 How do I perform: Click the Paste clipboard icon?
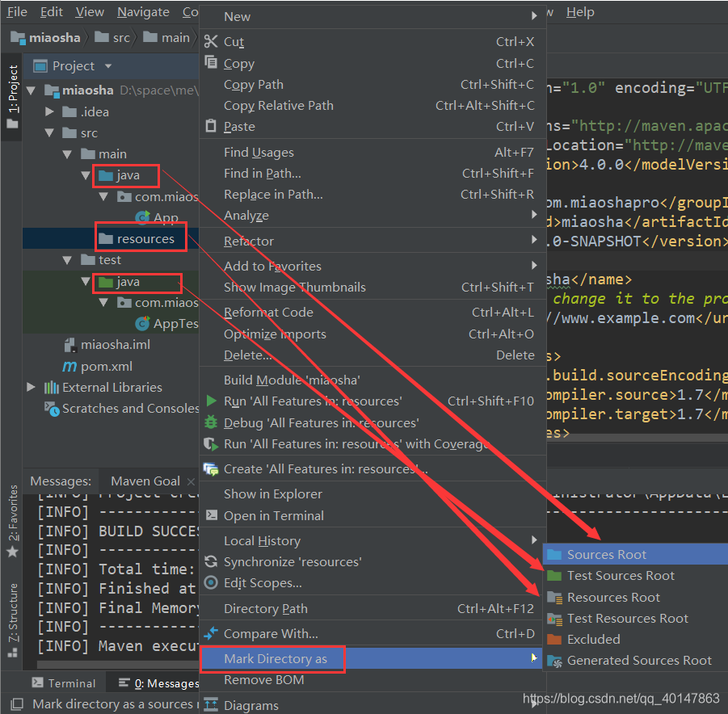coord(211,125)
